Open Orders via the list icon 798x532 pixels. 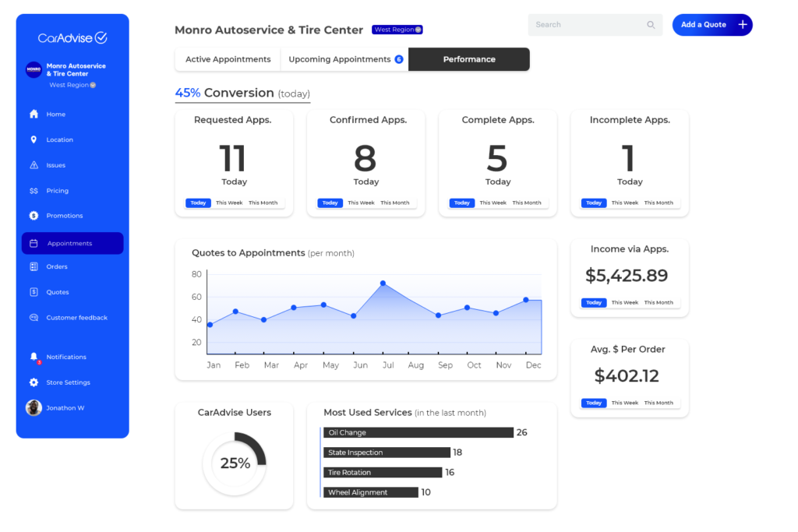click(34, 266)
